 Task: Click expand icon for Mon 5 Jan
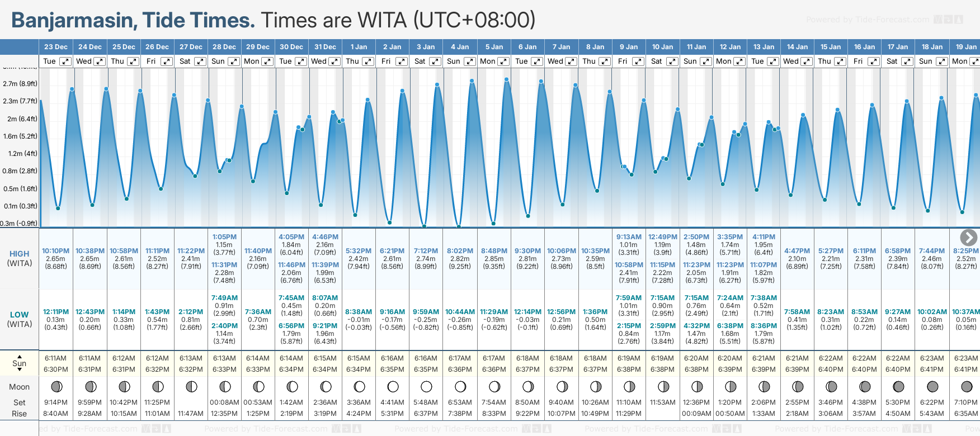click(x=503, y=61)
